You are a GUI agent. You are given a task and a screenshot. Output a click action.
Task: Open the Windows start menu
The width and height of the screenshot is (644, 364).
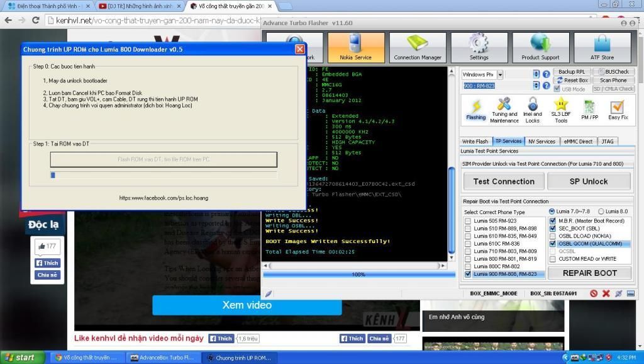(x=23, y=358)
